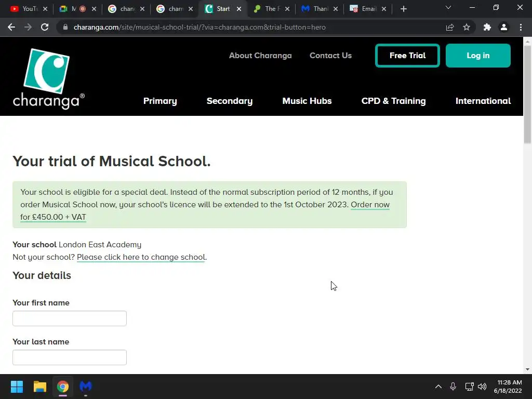Click the Log in button
The image size is (532, 399).
pyautogui.click(x=478, y=55)
